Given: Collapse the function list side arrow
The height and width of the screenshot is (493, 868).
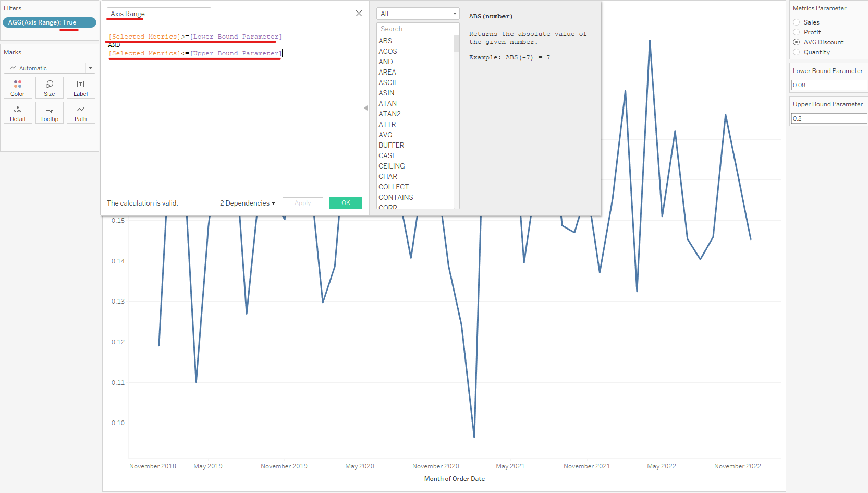Looking at the screenshot, I should tap(365, 108).
